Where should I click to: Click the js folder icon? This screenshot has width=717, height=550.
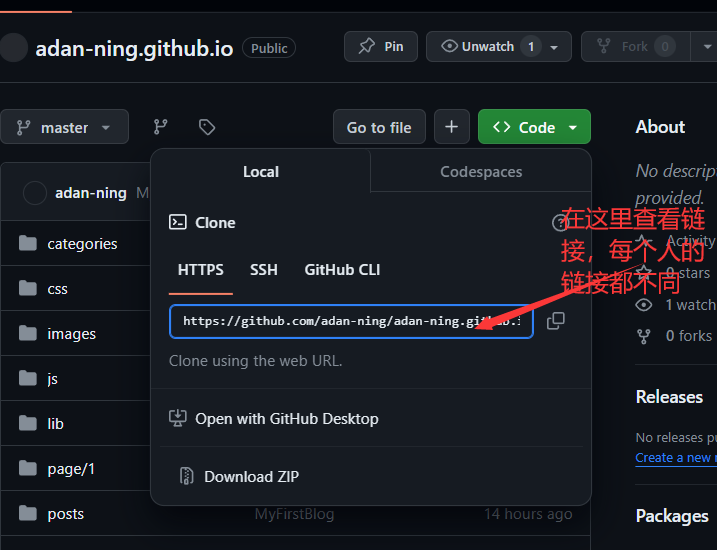tap(28, 378)
